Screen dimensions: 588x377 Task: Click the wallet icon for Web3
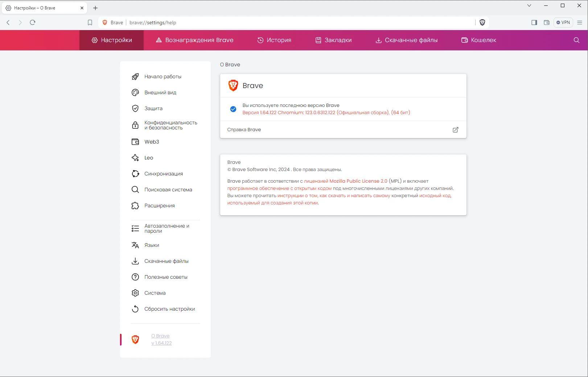coord(135,142)
